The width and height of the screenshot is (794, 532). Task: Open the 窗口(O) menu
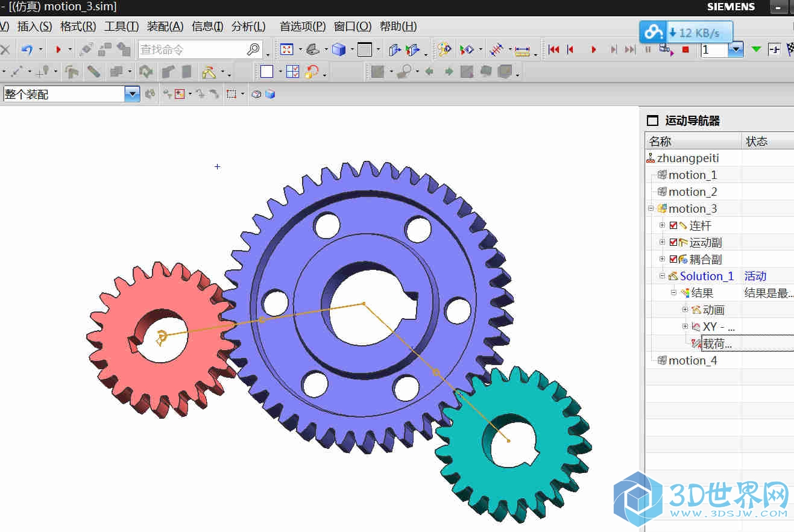(x=353, y=27)
